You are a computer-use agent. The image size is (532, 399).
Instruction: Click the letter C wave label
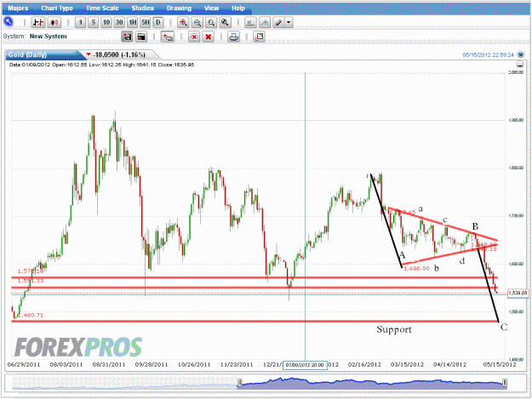pyautogui.click(x=504, y=328)
